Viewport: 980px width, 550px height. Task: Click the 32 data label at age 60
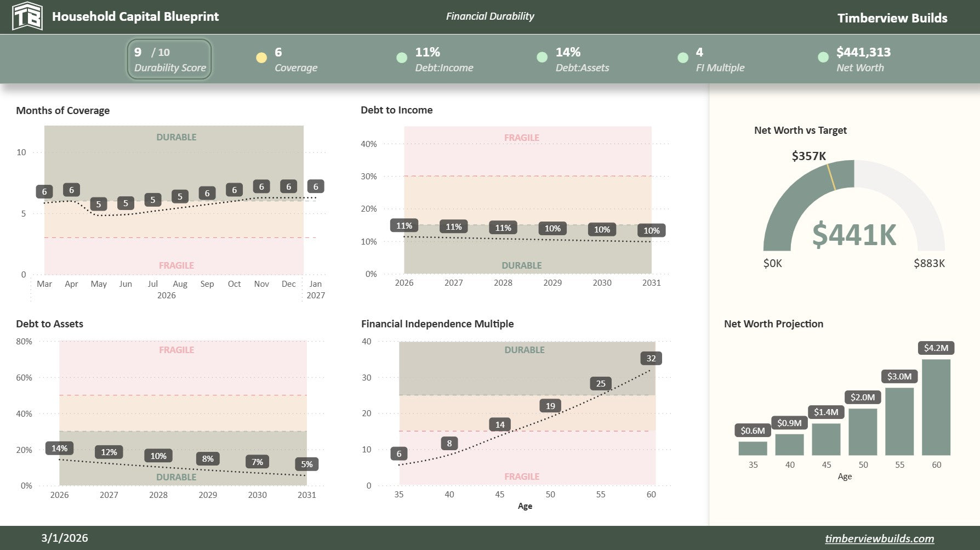click(x=651, y=359)
